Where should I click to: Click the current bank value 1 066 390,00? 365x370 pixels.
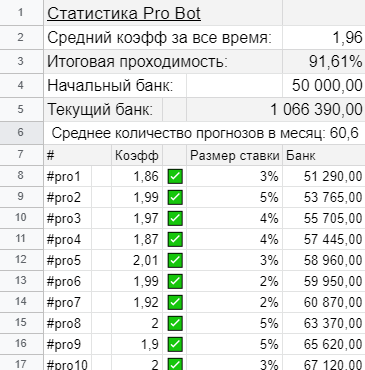(275, 109)
